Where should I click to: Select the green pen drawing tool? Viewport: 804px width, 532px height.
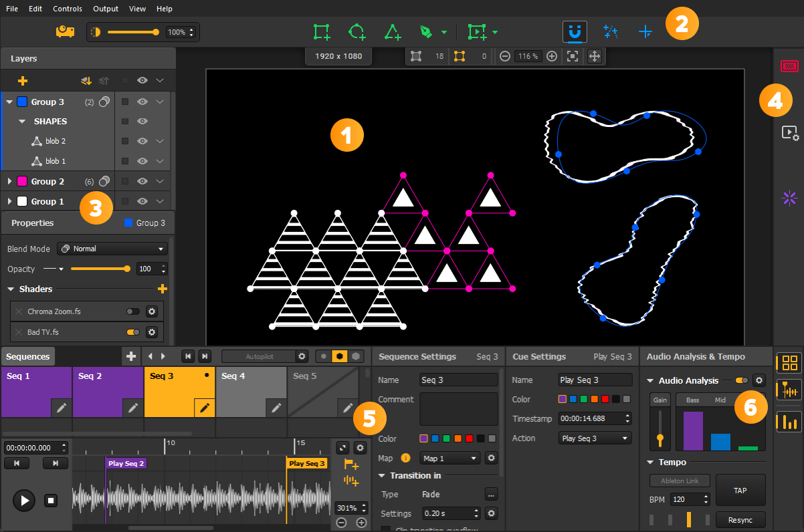click(427, 31)
